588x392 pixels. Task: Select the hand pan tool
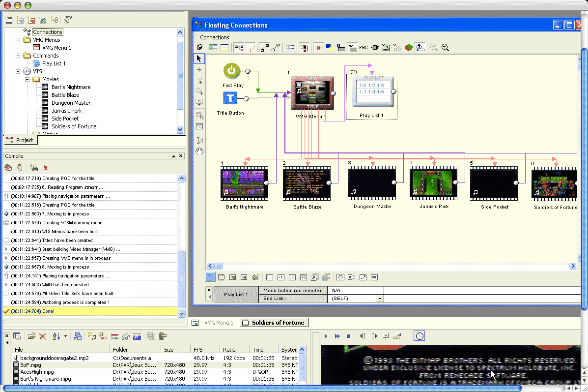click(199, 151)
